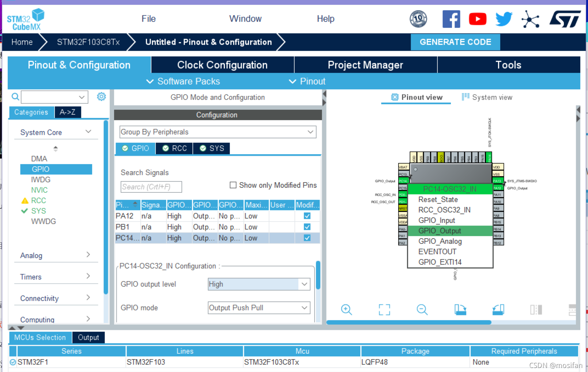
Task: Expand the Computing category
Action: pyautogui.click(x=88, y=319)
